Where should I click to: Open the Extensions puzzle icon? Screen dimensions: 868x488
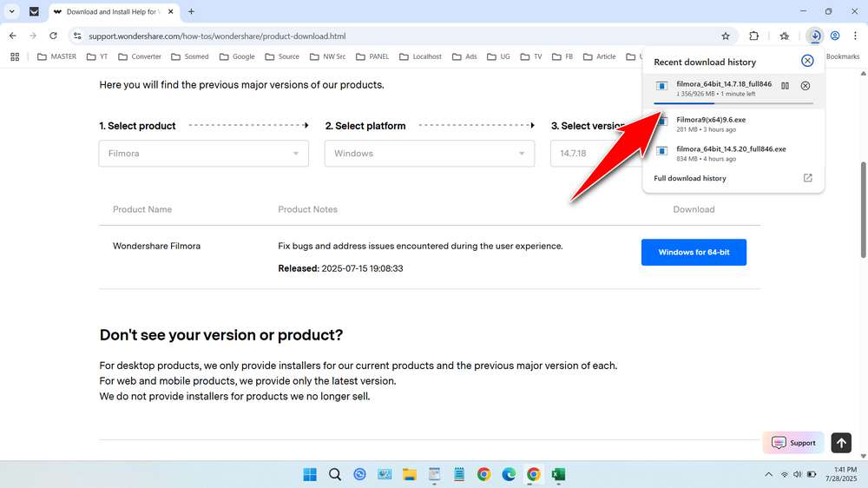(753, 36)
